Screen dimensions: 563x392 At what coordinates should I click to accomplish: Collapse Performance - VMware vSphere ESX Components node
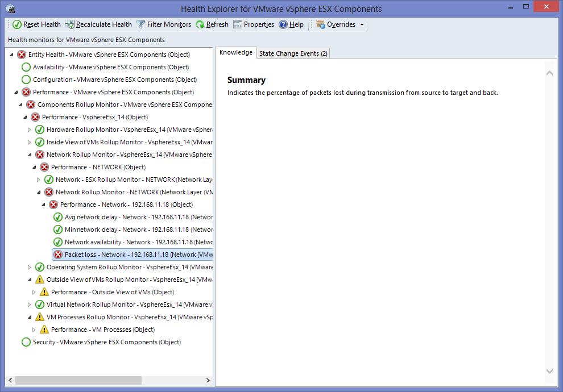(16, 93)
